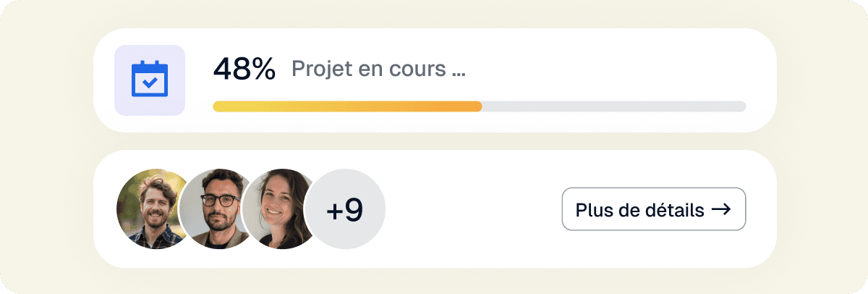Click where orange fill meets gray track
This screenshot has height=294, width=868.
click(x=481, y=106)
